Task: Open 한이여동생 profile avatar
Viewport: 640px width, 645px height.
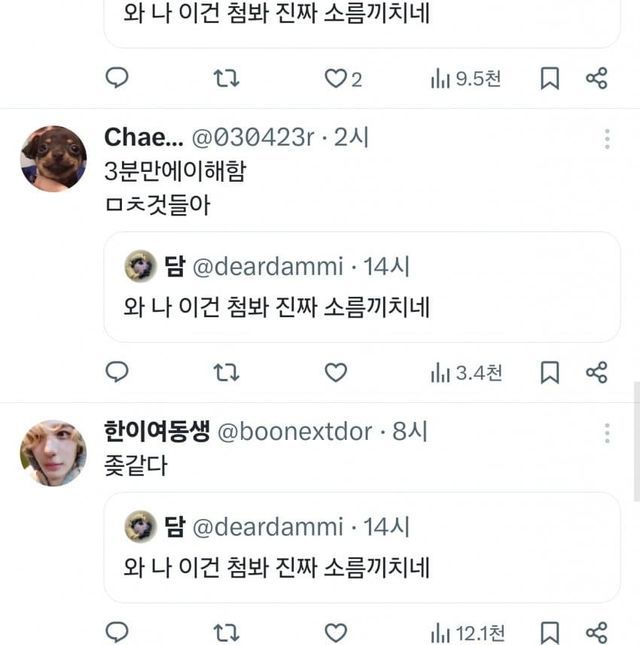Action: click(53, 452)
